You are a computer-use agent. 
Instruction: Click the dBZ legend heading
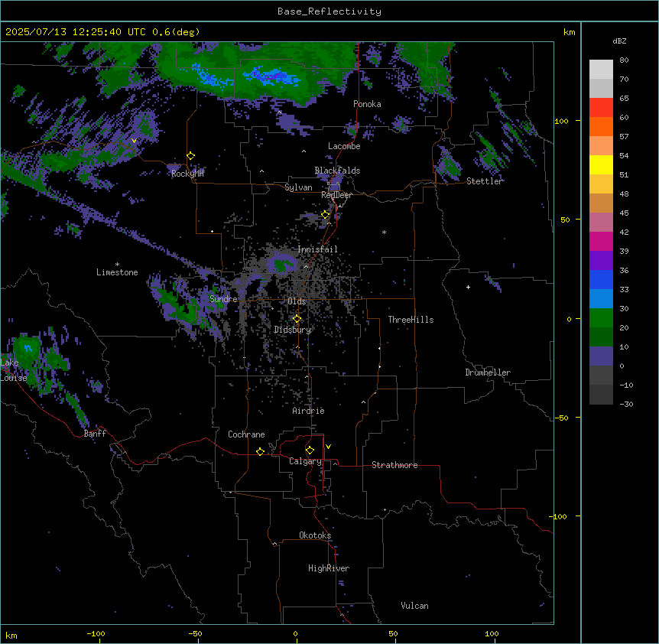[619, 41]
